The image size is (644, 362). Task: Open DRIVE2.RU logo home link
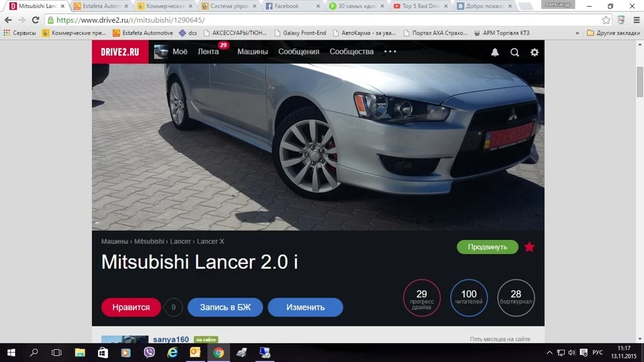point(120,52)
